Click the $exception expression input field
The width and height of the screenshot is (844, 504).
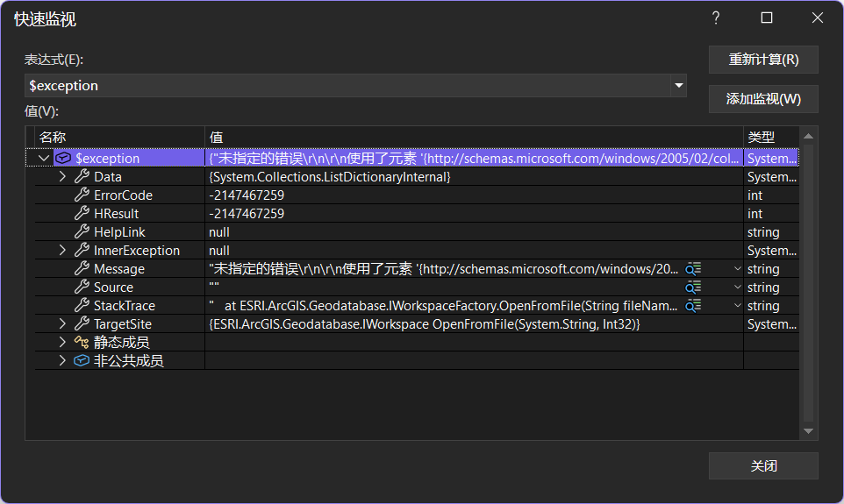(347, 86)
